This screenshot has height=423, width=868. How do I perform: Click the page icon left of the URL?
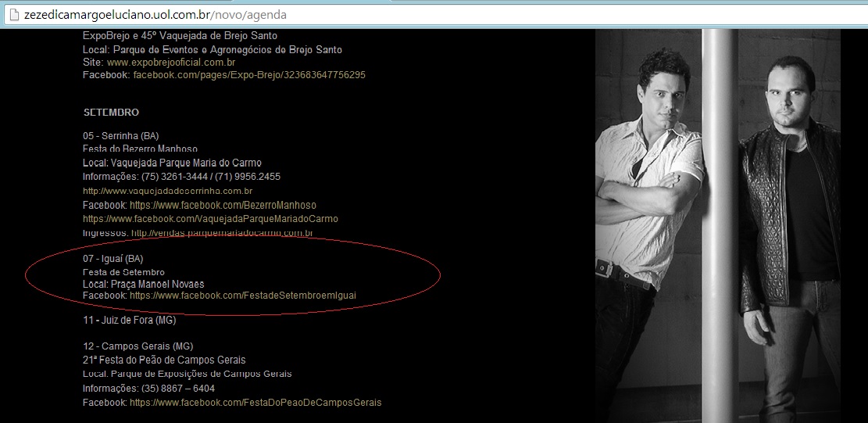pyautogui.click(x=14, y=15)
